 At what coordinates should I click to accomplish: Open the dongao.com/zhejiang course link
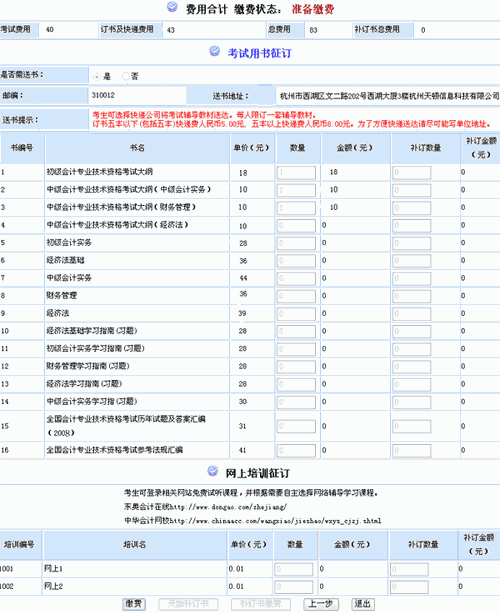click(229, 507)
